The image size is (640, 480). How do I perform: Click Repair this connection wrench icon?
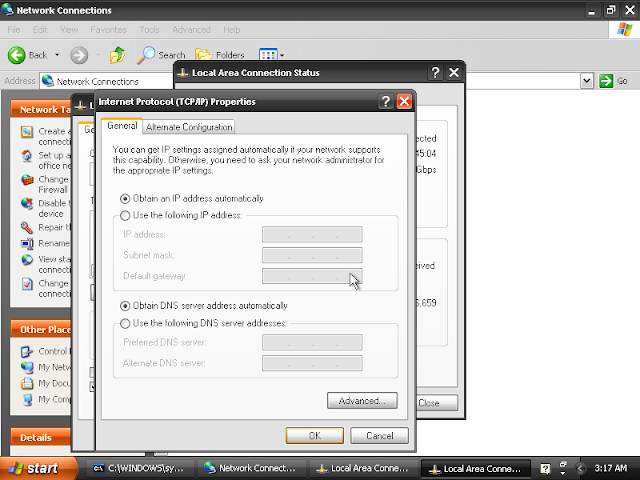(x=27, y=227)
